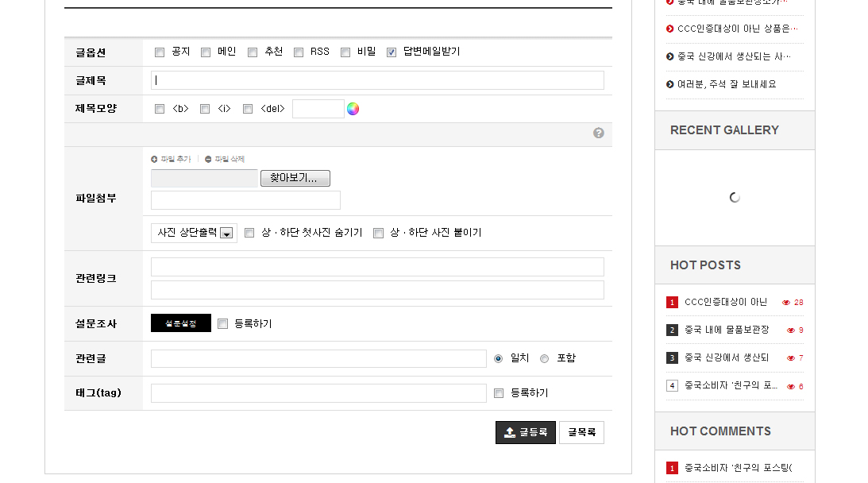
Task: Uncheck the 답변메일받기 checkbox
Action: pyautogui.click(x=392, y=52)
